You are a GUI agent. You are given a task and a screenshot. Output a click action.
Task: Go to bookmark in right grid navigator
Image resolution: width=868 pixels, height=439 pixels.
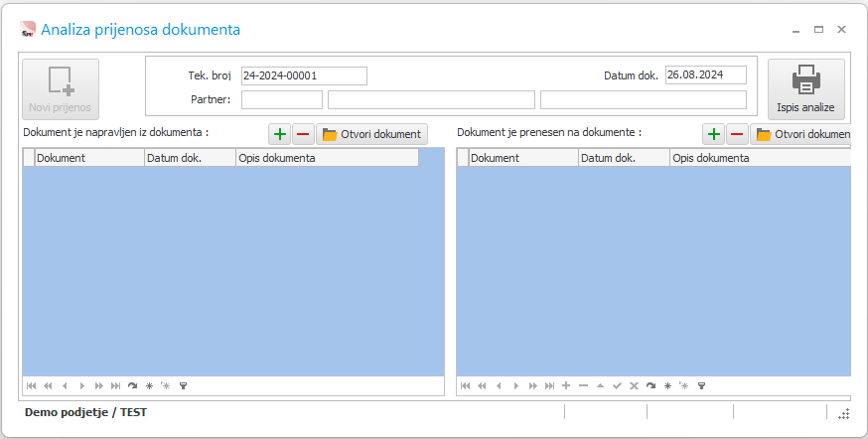point(684,385)
